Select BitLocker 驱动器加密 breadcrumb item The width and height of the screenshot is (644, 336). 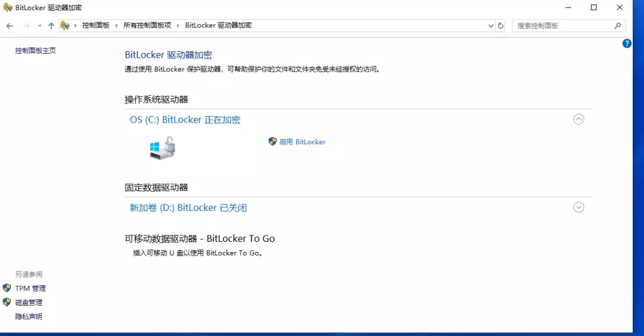point(218,26)
